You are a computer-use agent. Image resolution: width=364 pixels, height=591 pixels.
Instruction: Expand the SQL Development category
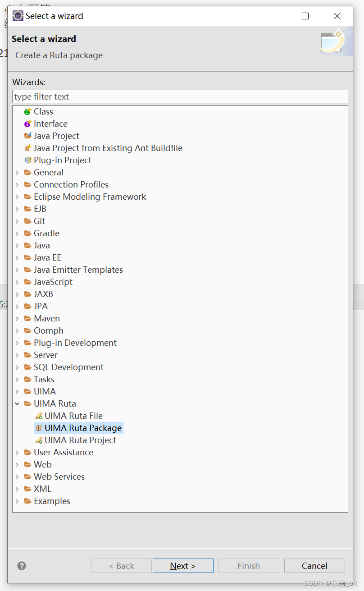17,367
